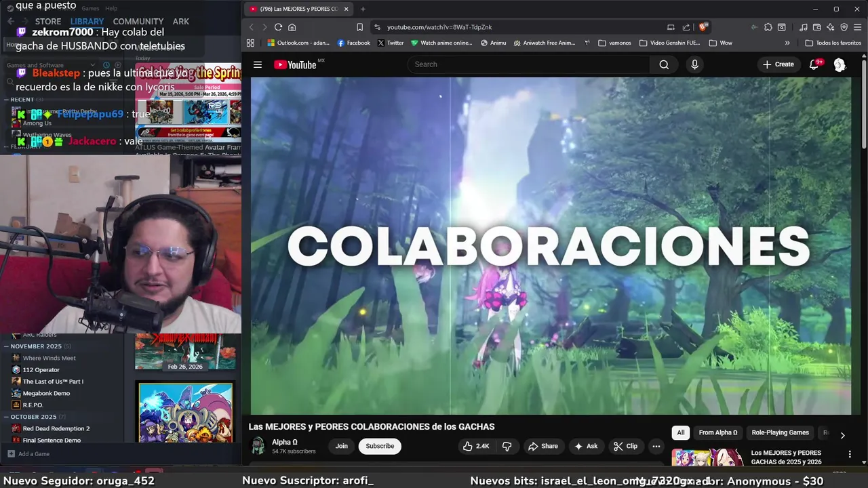Open Steam COMMUNITY menu
The image size is (868, 488).
coord(138,22)
